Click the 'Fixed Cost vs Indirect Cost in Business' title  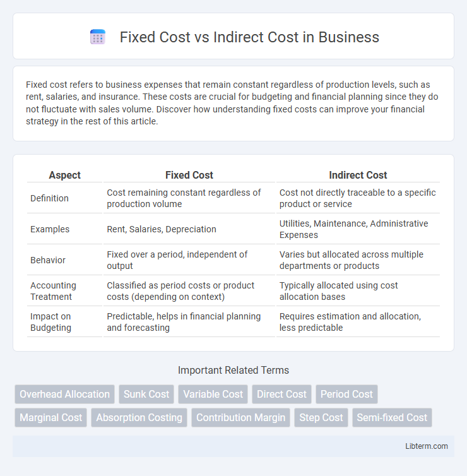tap(249, 37)
